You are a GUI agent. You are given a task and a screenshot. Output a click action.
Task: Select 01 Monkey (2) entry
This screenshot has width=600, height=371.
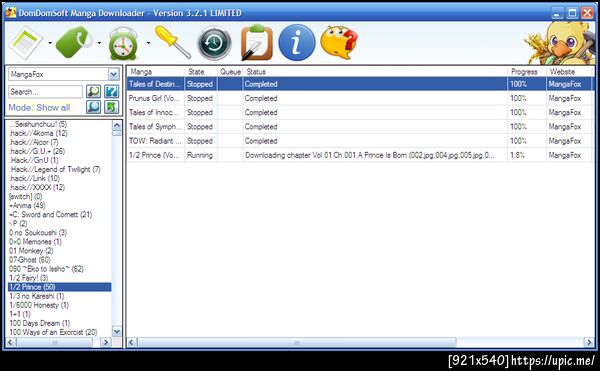click(x=31, y=251)
